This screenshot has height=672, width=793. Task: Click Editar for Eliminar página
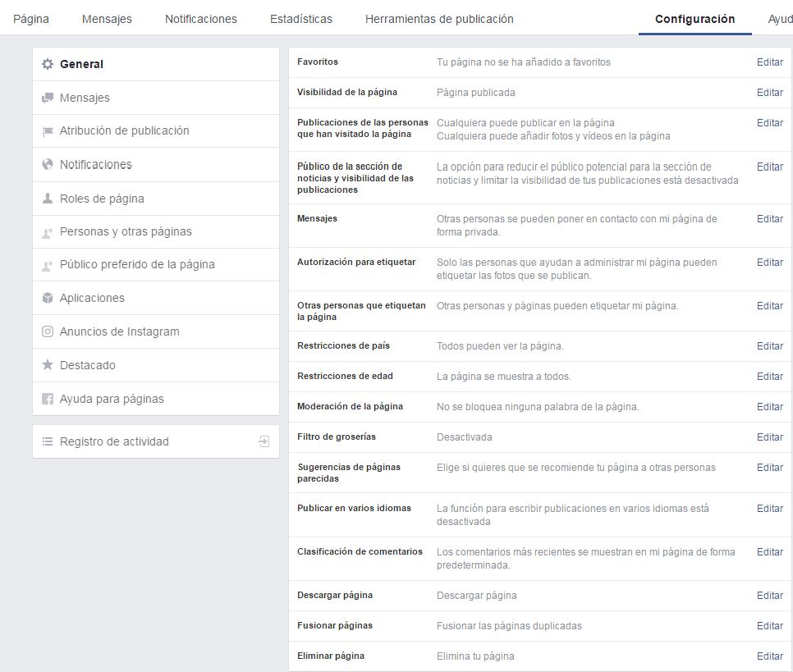coord(769,656)
